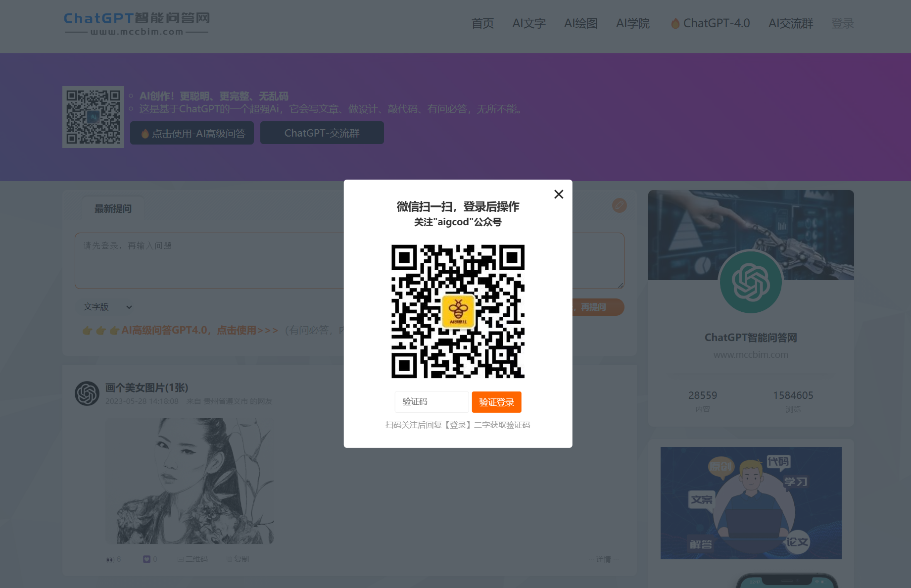This screenshot has width=911, height=588.
Task: Open the ChatGPT-4.0 nav item
Action: tap(710, 23)
